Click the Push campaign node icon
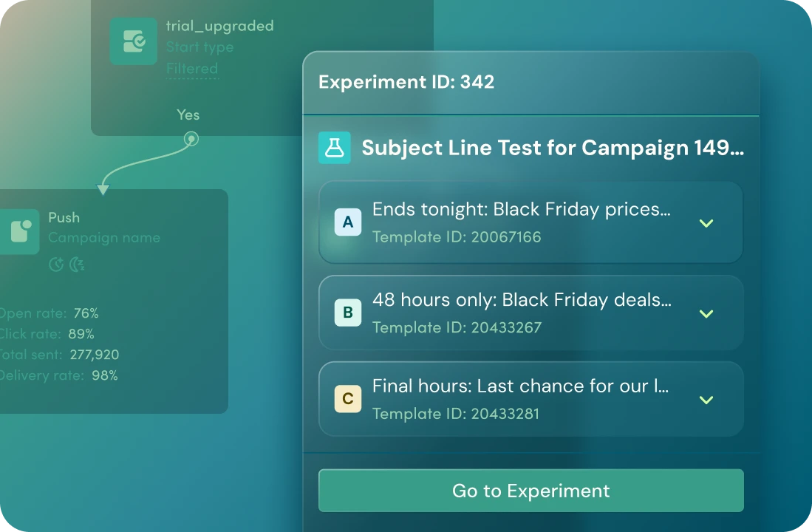 coord(20,231)
